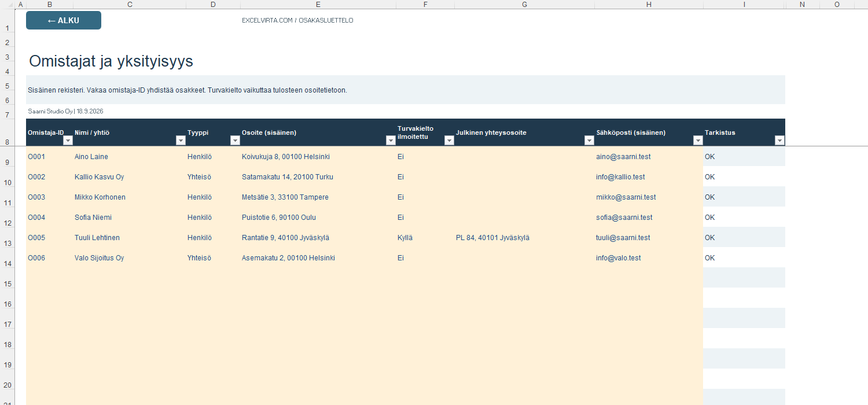Click the select-all corner of the sheet
Image resolution: width=868 pixels, height=405 pixels.
(x=8, y=5)
